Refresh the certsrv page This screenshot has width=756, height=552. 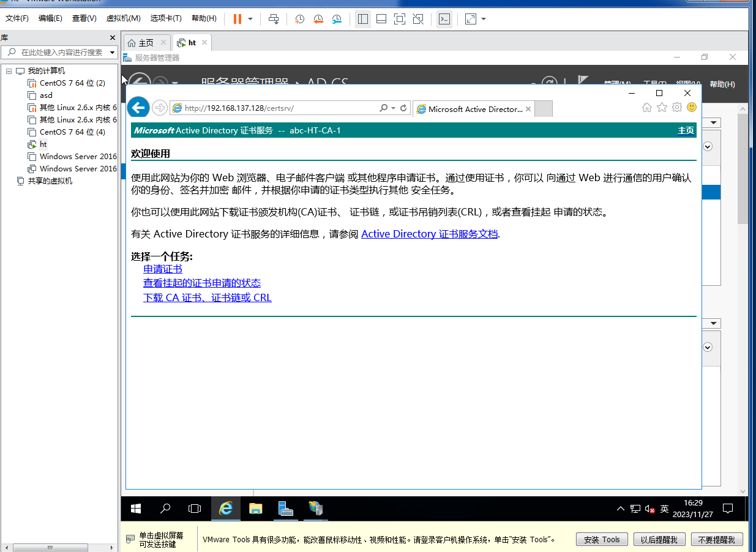click(x=403, y=108)
